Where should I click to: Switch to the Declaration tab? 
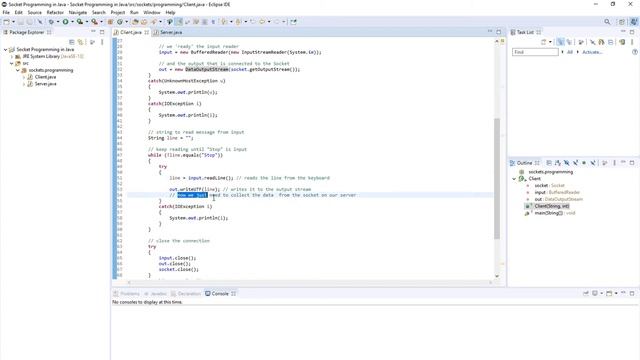point(186,293)
